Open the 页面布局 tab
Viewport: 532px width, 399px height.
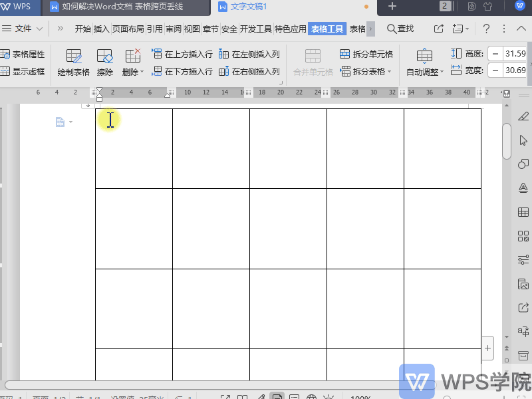coord(128,29)
